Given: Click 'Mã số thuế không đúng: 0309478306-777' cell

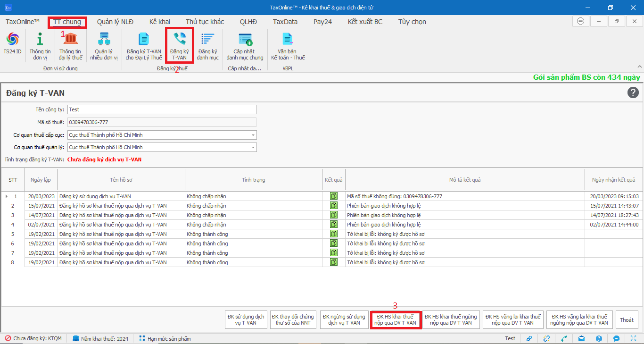Looking at the screenshot, I should (465, 196).
